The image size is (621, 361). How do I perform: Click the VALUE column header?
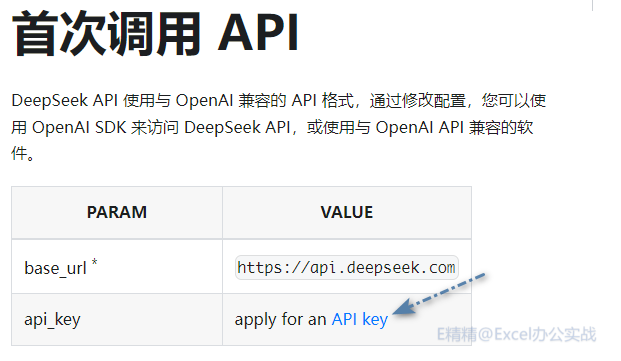click(x=347, y=213)
